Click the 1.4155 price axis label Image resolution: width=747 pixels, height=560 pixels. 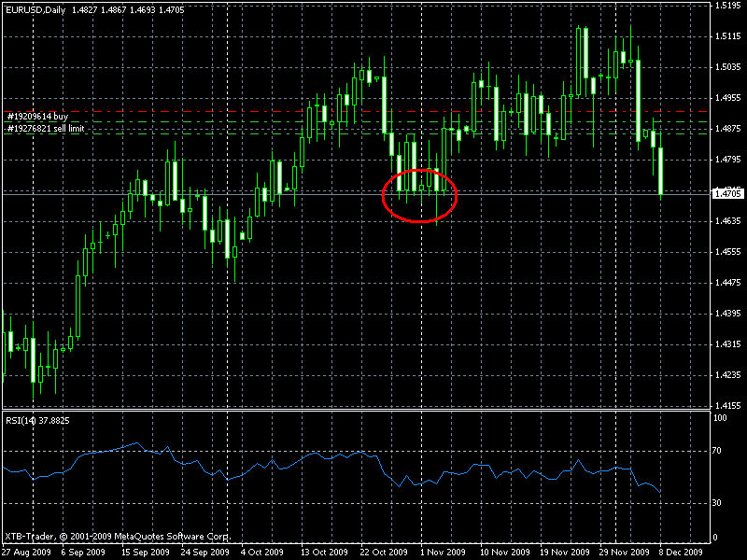pyautogui.click(x=728, y=406)
